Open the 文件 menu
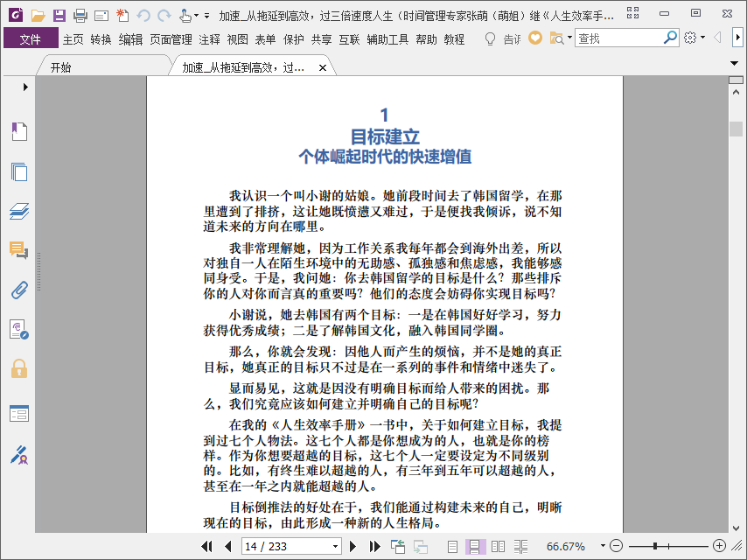The width and height of the screenshot is (747, 560). (x=31, y=39)
